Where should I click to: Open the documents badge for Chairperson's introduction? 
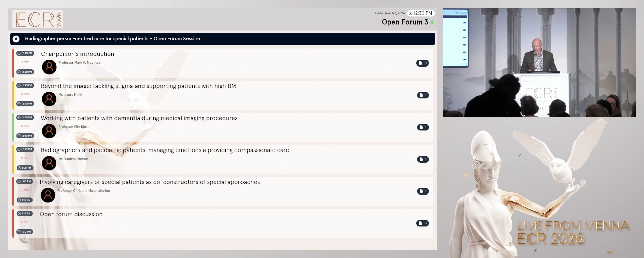click(x=423, y=63)
